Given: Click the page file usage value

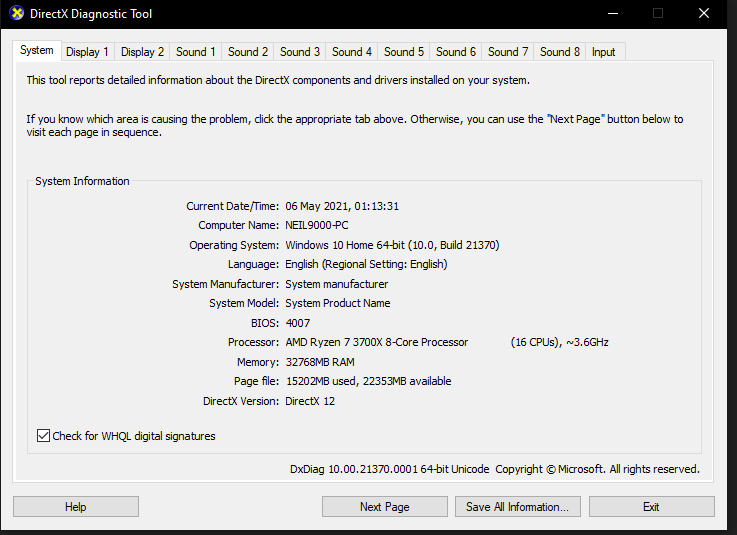Looking at the screenshot, I should 368,381.
